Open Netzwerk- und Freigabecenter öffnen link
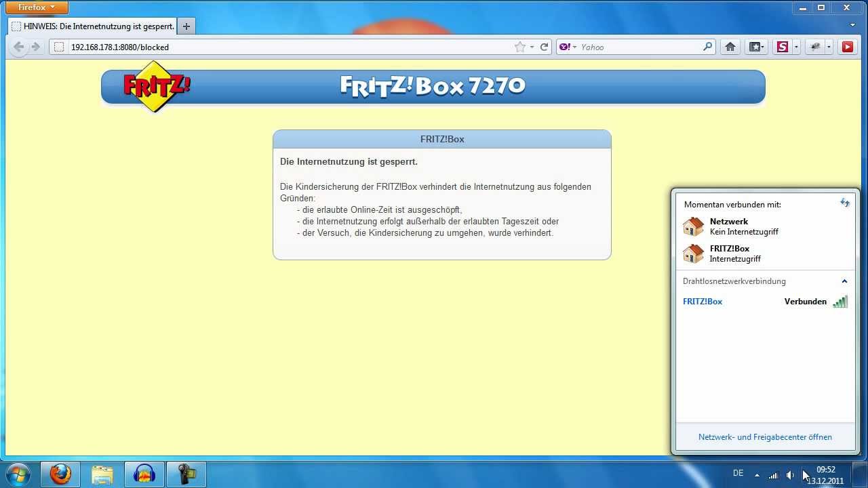Viewport: 868px width, 488px height. click(x=765, y=437)
